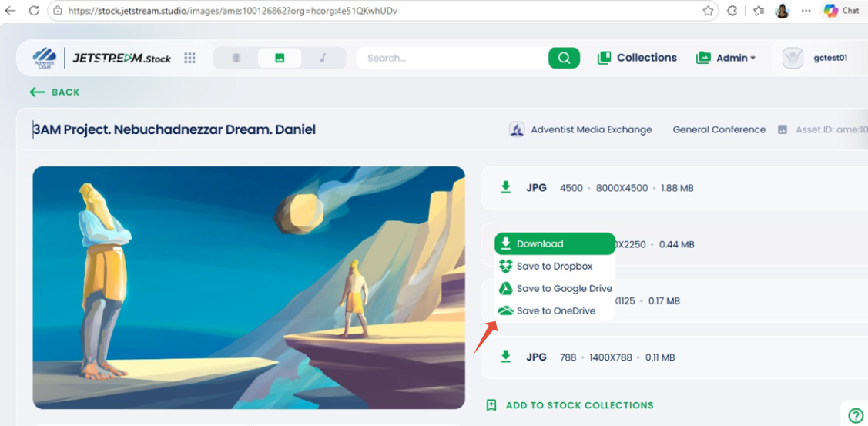Reload the page with the refresh icon

[34, 11]
